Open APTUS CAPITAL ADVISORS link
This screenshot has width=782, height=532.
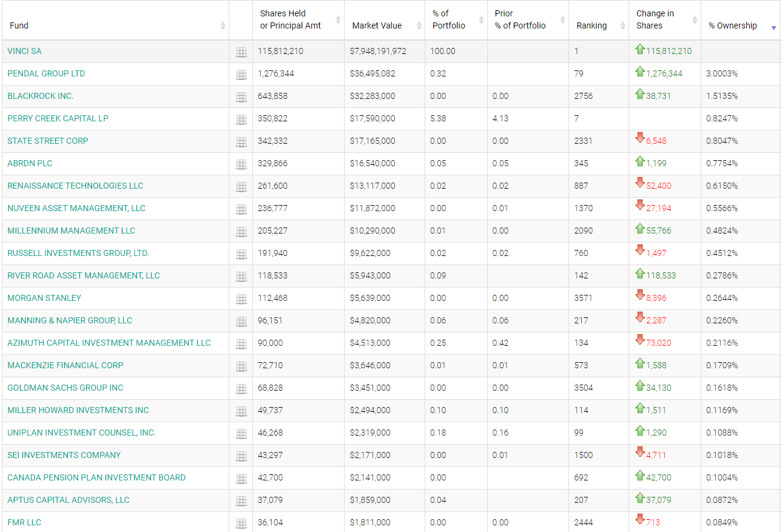[x=69, y=500]
